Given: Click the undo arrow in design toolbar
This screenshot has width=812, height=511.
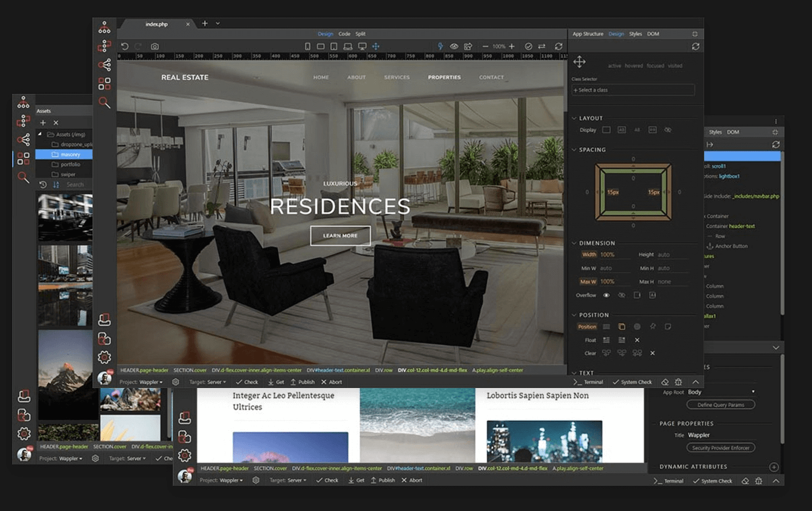Looking at the screenshot, I should tap(124, 46).
